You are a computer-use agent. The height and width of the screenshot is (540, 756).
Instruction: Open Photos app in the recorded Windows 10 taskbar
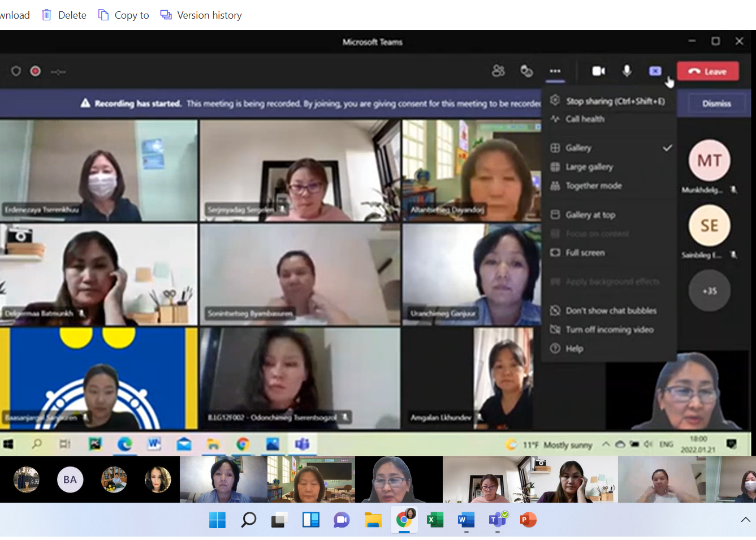(x=273, y=444)
